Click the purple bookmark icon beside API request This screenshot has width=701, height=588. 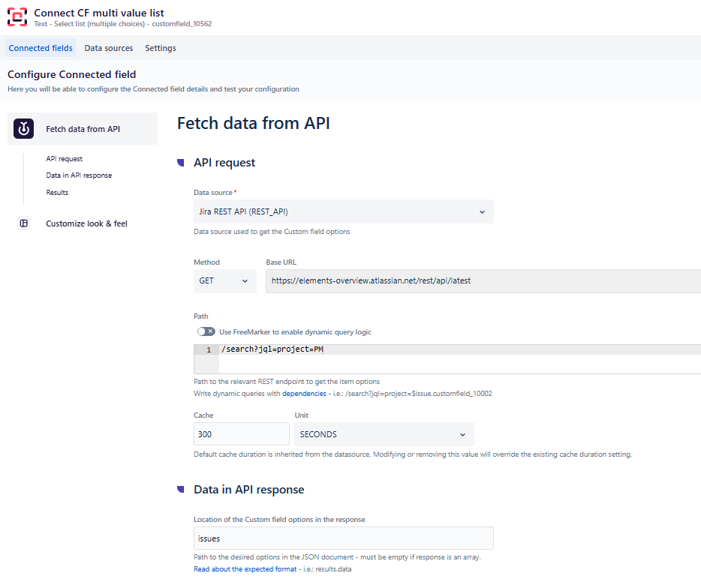click(180, 162)
